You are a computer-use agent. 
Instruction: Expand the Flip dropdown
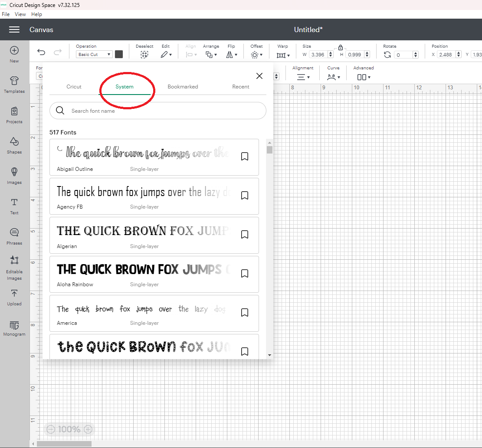(232, 55)
